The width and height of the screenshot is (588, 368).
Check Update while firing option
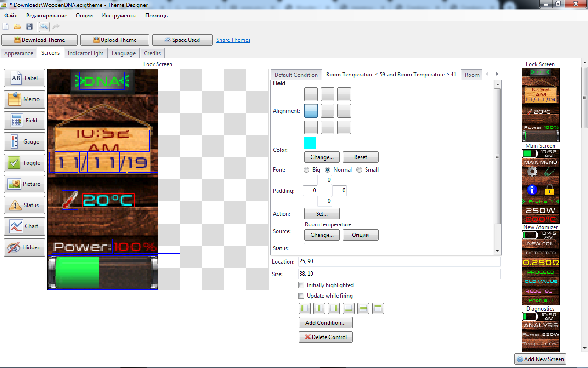tap(301, 296)
